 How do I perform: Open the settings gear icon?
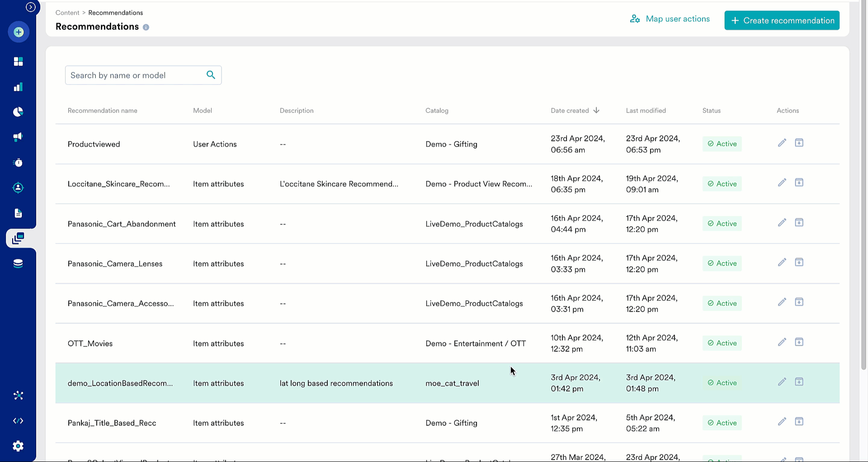click(19, 446)
